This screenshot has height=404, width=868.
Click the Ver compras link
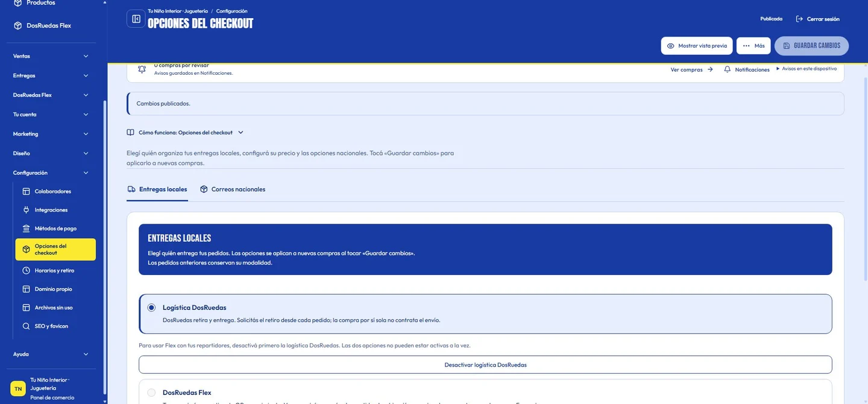692,69
